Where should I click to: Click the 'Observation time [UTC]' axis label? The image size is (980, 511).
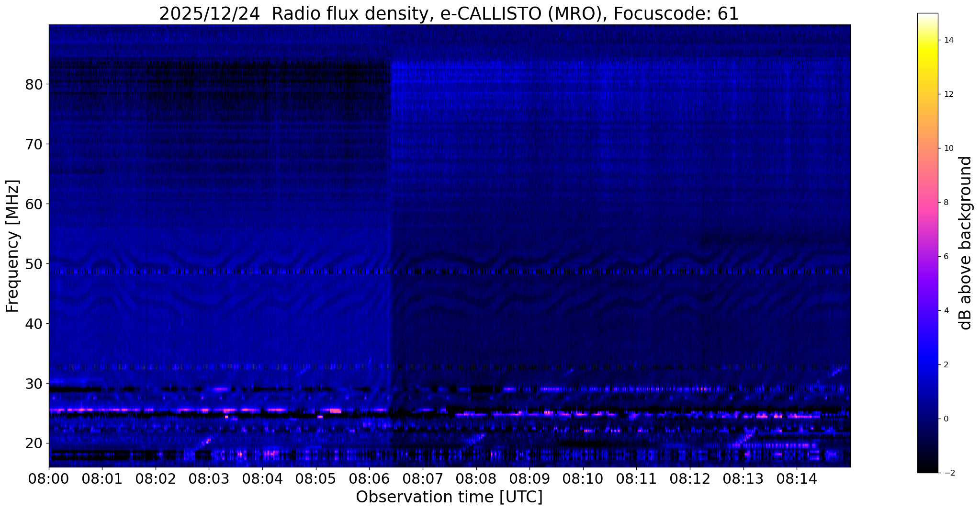pos(449,497)
